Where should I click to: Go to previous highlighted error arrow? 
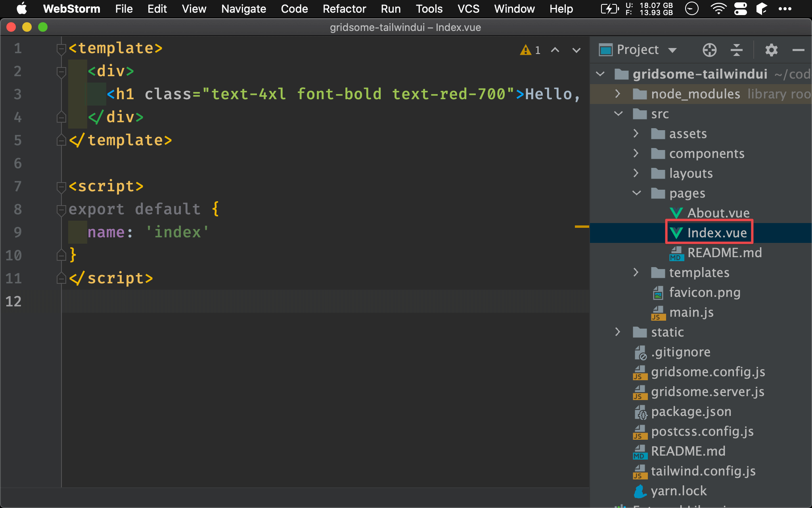click(x=555, y=50)
